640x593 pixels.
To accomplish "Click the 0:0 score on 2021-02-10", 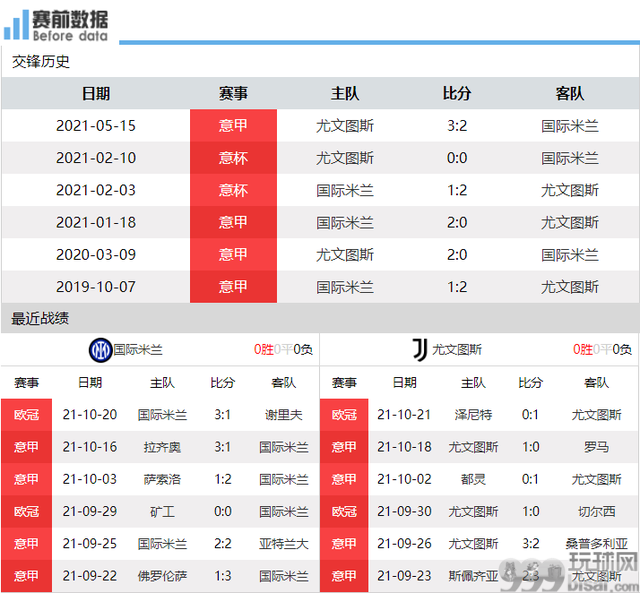I will [457, 158].
